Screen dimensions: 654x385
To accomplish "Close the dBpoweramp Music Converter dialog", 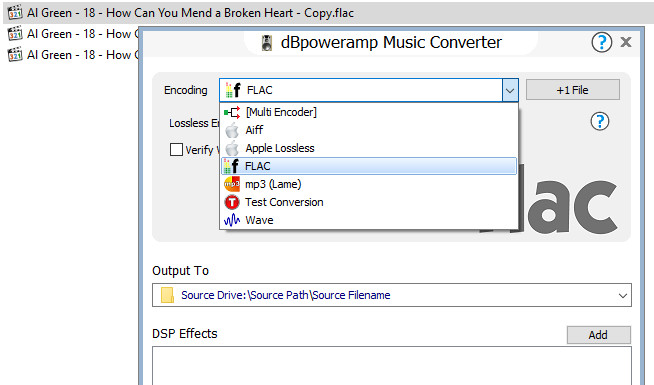I will 626,42.
